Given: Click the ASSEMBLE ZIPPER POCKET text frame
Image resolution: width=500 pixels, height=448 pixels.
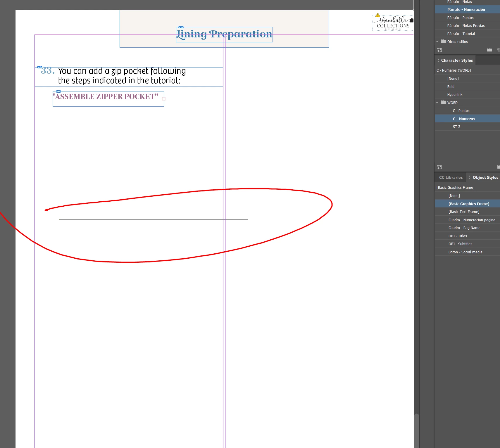Looking at the screenshot, I should [x=108, y=99].
